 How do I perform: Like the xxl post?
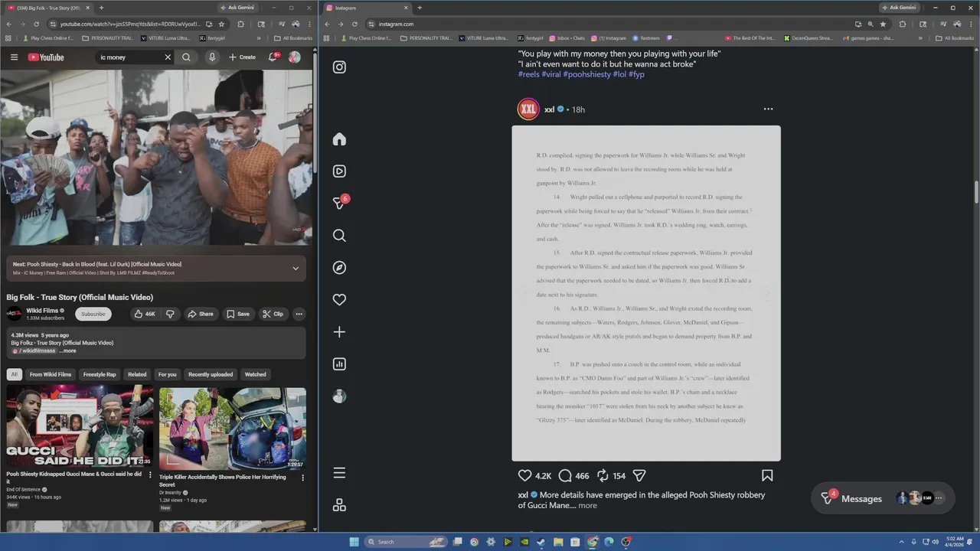click(524, 475)
